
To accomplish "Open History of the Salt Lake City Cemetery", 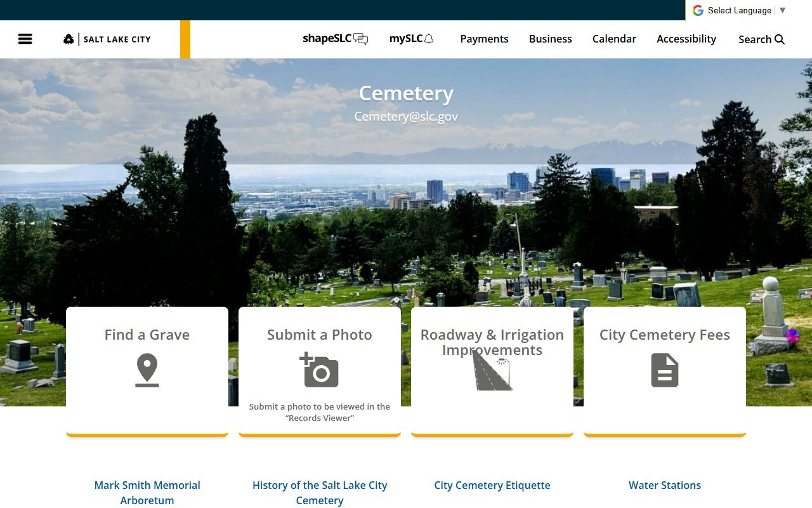I will pos(320,493).
